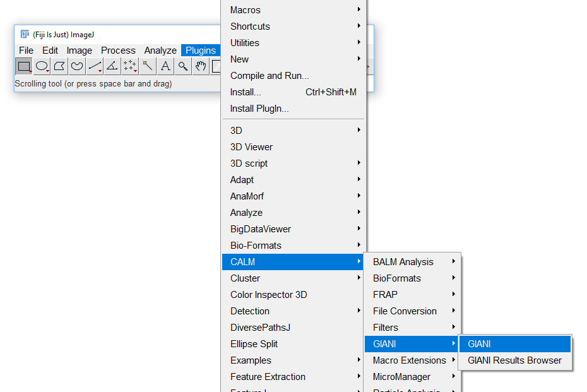Launch the GIANI plugin

[x=515, y=344]
